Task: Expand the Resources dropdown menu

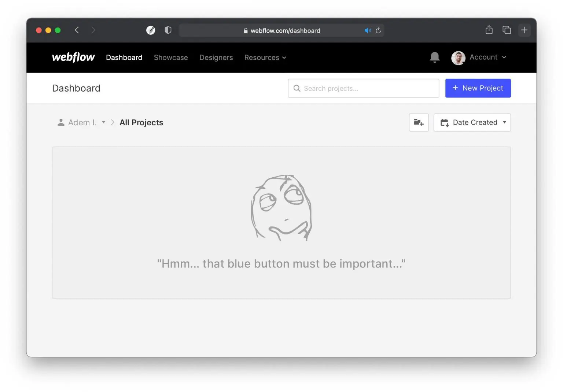Action: (265, 58)
